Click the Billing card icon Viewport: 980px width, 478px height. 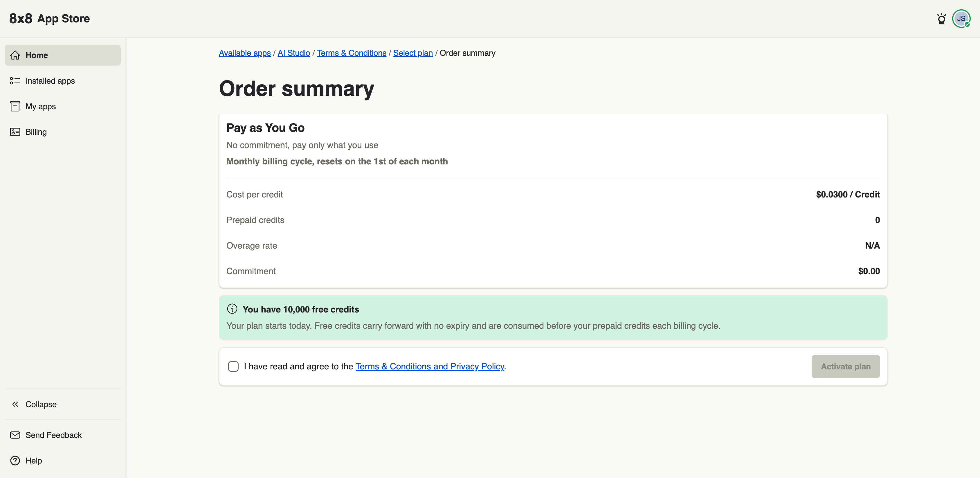pyautogui.click(x=15, y=132)
